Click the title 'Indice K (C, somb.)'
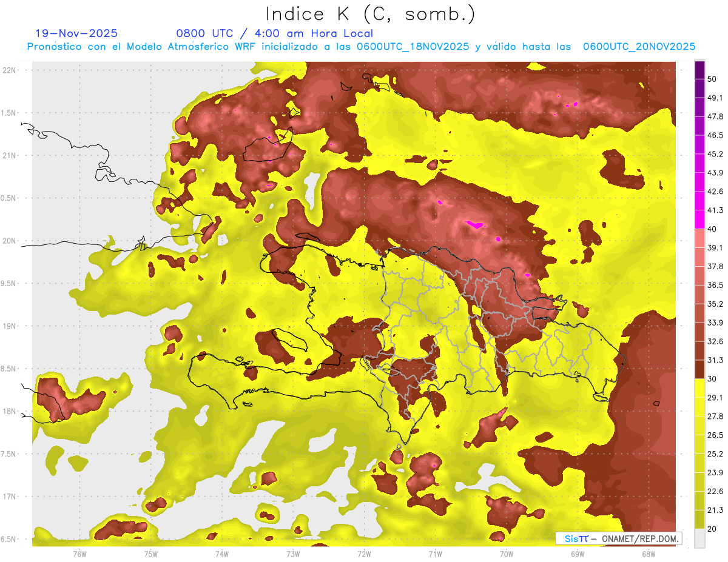The width and height of the screenshot is (728, 562). pyautogui.click(x=370, y=14)
